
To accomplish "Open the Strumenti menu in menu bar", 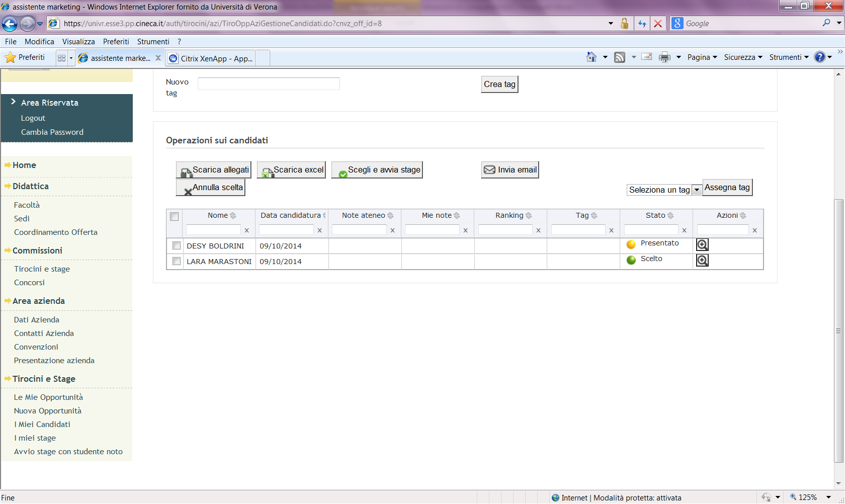I will tap(153, 42).
